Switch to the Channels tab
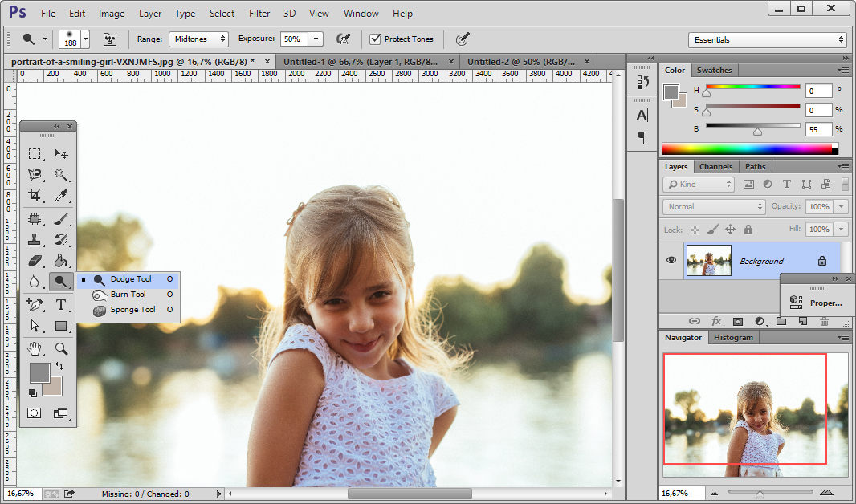The image size is (856, 504). [x=715, y=166]
